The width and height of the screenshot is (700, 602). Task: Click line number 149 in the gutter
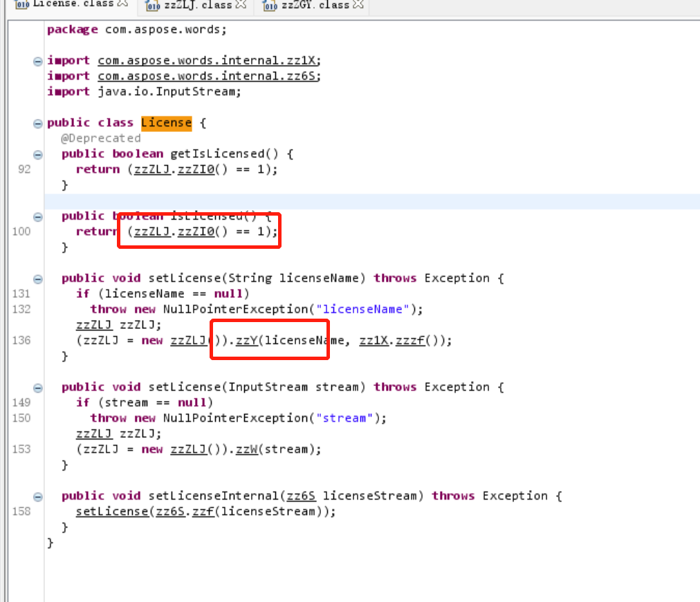[x=21, y=403]
